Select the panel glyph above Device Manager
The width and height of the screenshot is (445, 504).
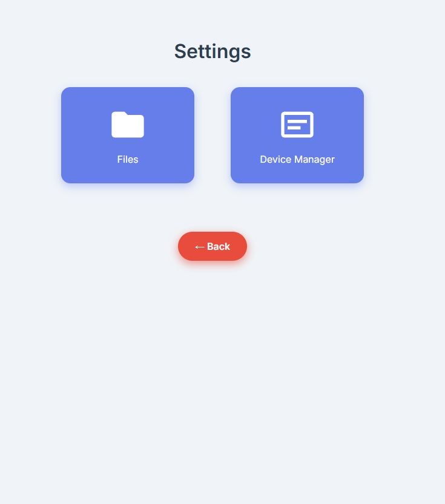point(297,125)
